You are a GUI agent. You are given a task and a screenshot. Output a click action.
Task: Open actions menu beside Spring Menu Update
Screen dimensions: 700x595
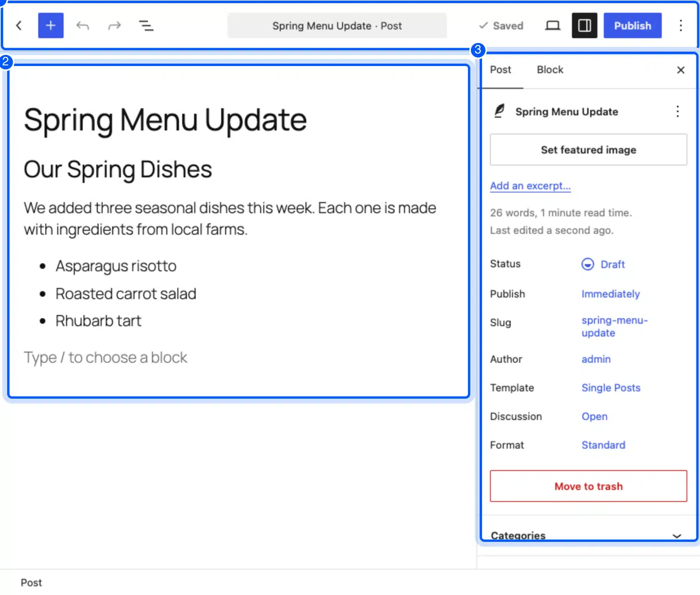tap(677, 111)
